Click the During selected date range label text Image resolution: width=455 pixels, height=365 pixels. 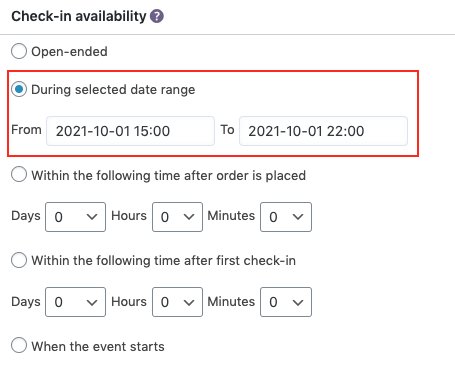pos(113,90)
